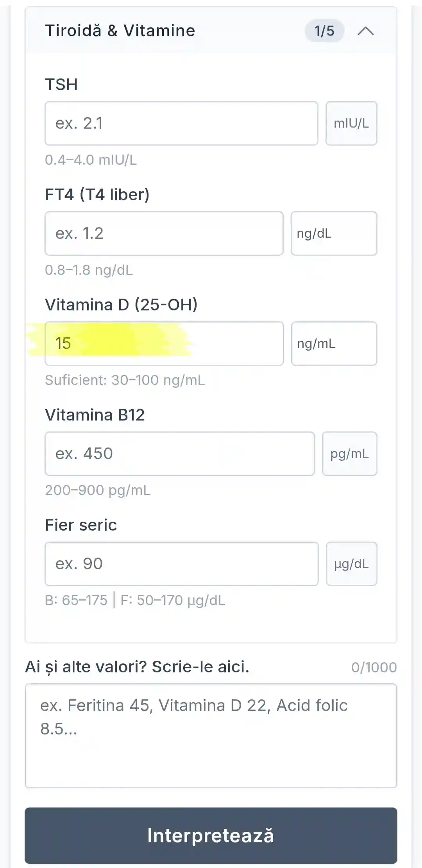Click the Vitamina B12 input field

(180, 454)
